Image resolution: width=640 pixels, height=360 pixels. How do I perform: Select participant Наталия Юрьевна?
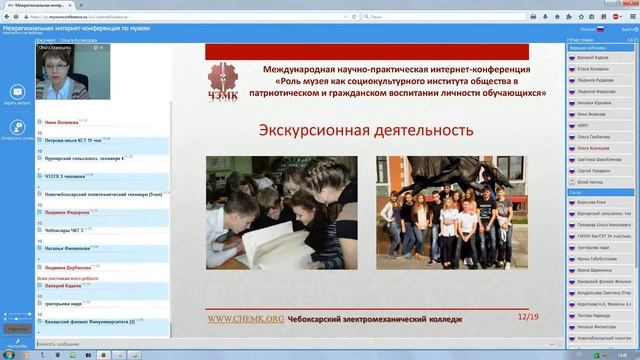click(600, 103)
